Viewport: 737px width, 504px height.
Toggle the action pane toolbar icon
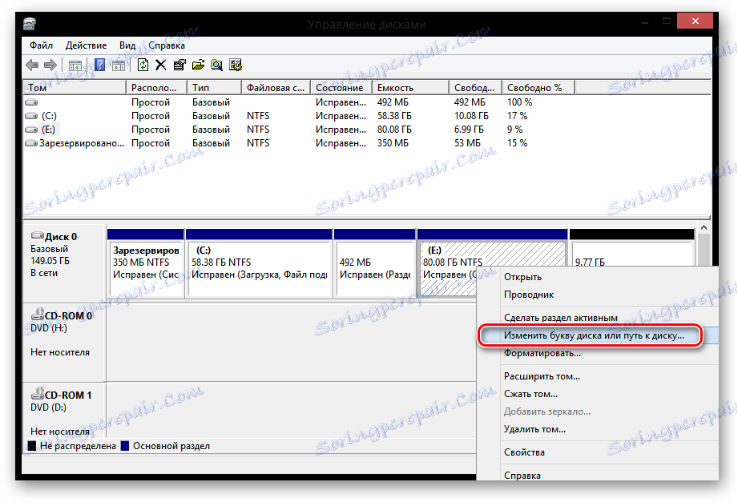tap(118, 65)
